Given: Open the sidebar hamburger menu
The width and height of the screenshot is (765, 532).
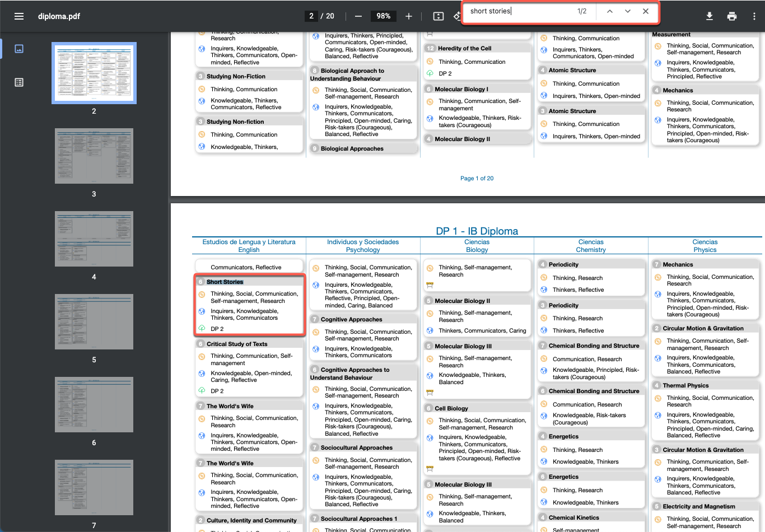Looking at the screenshot, I should (x=19, y=16).
